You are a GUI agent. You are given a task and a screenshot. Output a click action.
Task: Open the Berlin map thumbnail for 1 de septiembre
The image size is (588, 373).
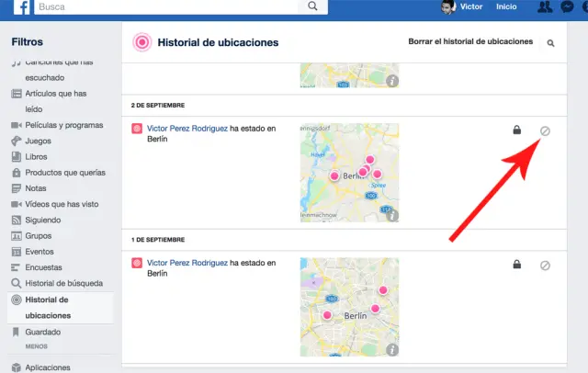pyautogui.click(x=349, y=307)
